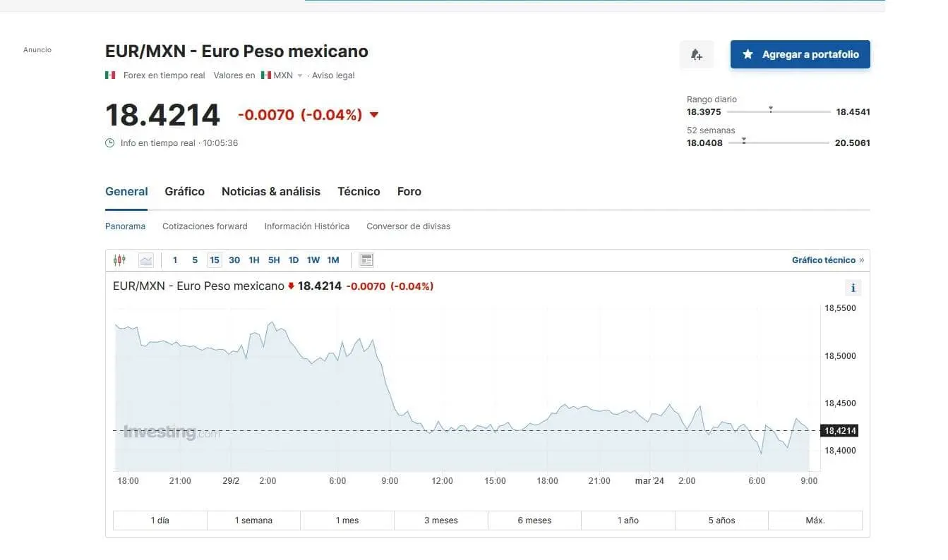Screen dimensions: 948x560
Task: Show the 1 semana range
Action: click(x=253, y=521)
